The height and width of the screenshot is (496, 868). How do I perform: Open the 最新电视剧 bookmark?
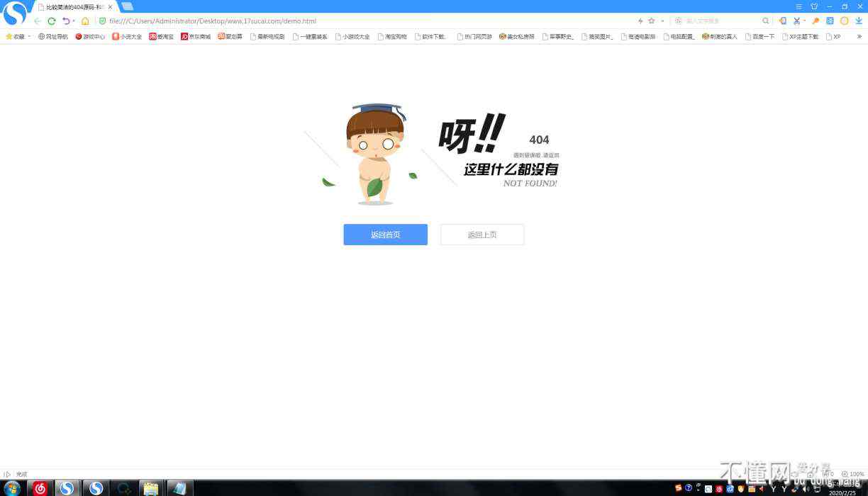tap(267, 37)
